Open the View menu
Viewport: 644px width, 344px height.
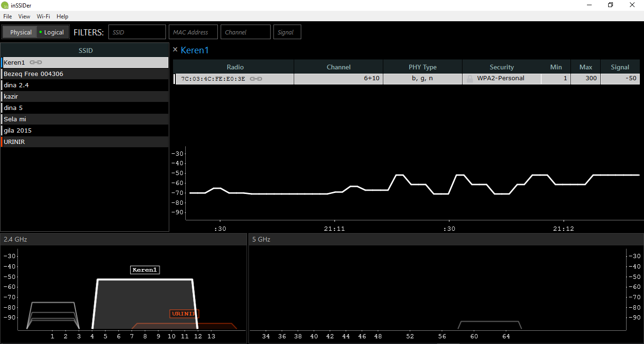[24, 17]
